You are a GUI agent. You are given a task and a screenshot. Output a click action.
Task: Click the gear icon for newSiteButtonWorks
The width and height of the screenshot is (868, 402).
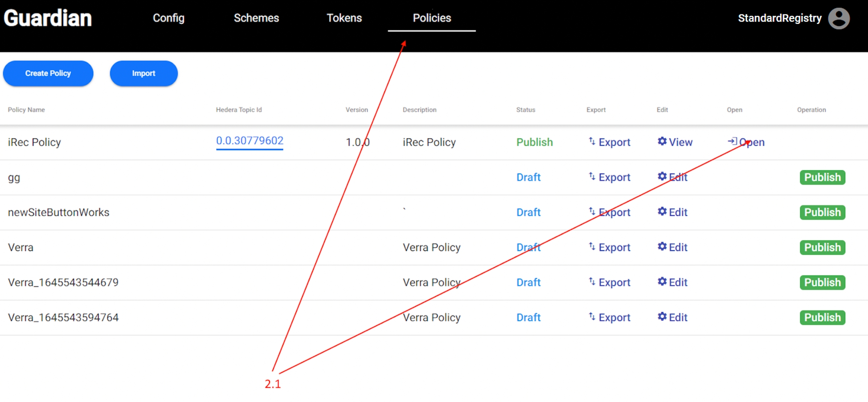point(662,212)
